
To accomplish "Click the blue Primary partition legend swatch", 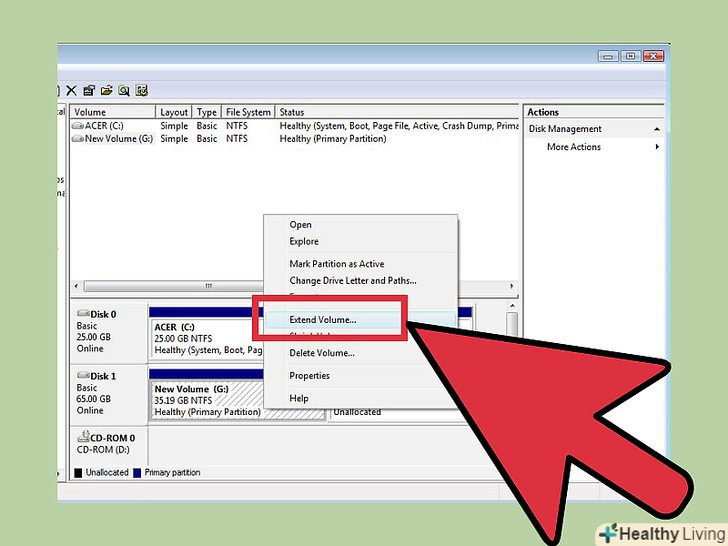I will click(x=137, y=473).
